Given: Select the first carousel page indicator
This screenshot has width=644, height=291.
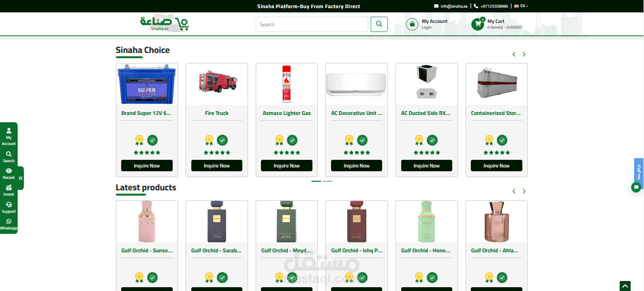Looking at the screenshot, I should (316, 181).
